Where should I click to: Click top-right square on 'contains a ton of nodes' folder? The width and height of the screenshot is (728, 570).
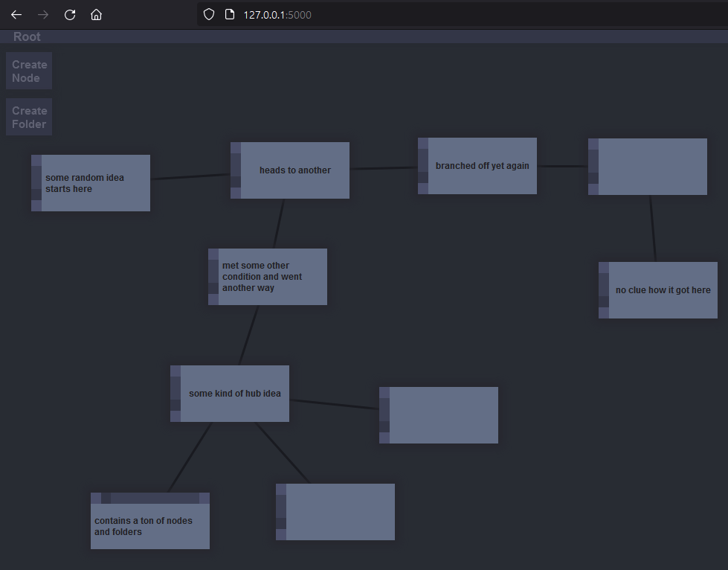(204, 498)
